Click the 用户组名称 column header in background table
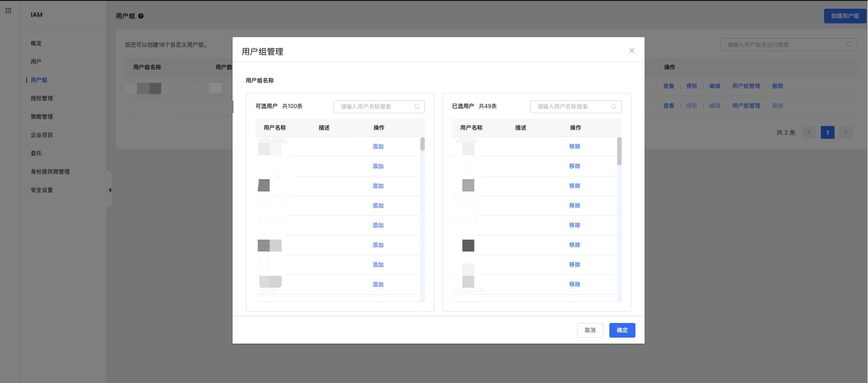 click(x=147, y=67)
